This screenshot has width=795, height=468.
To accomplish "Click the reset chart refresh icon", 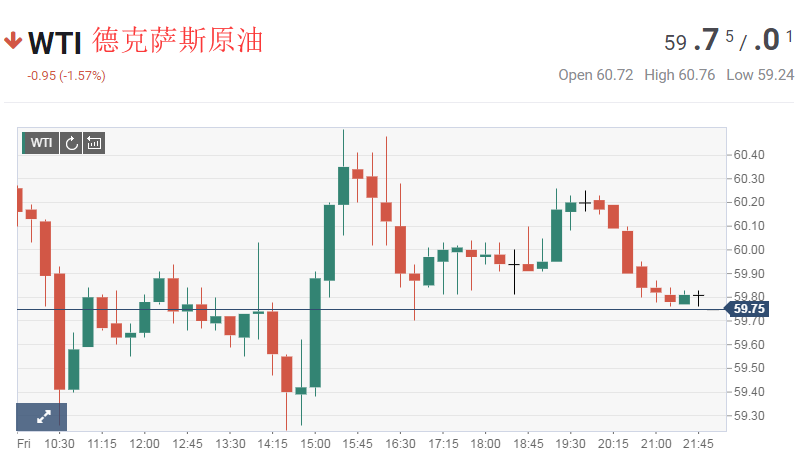I will click(71, 143).
